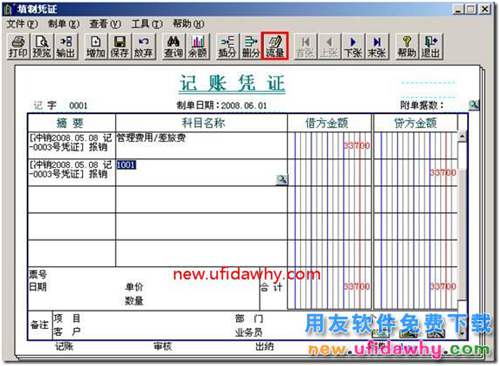The height and width of the screenshot is (366, 500).
Task: Click the voucher number 0001 field
Action: [x=78, y=106]
